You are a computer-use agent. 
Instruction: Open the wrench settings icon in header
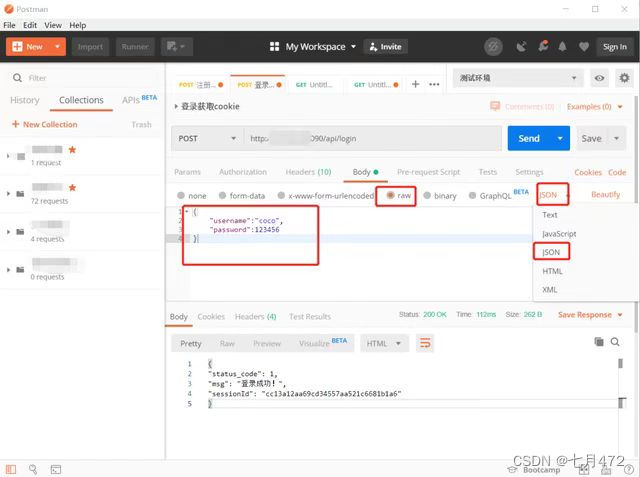pyautogui.click(x=543, y=46)
